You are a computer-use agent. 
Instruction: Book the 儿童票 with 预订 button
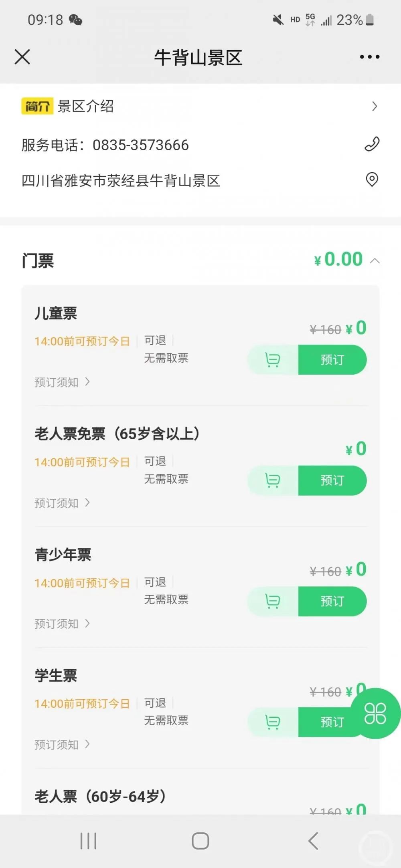(332, 360)
